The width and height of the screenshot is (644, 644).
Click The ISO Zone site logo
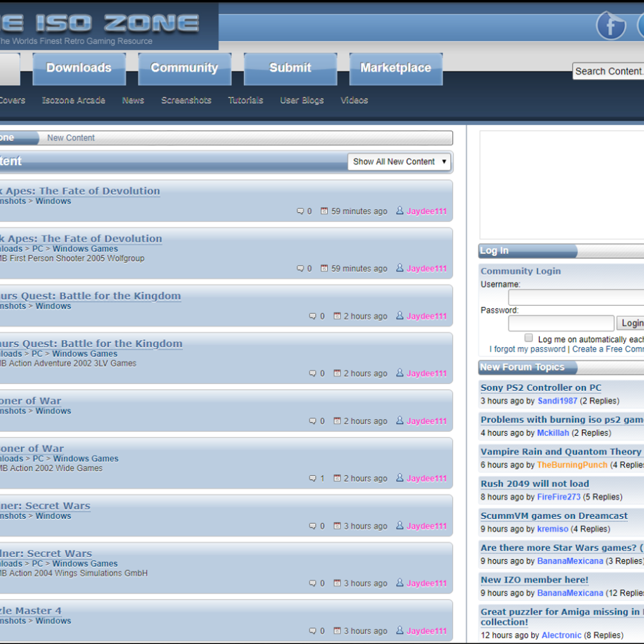click(x=100, y=24)
